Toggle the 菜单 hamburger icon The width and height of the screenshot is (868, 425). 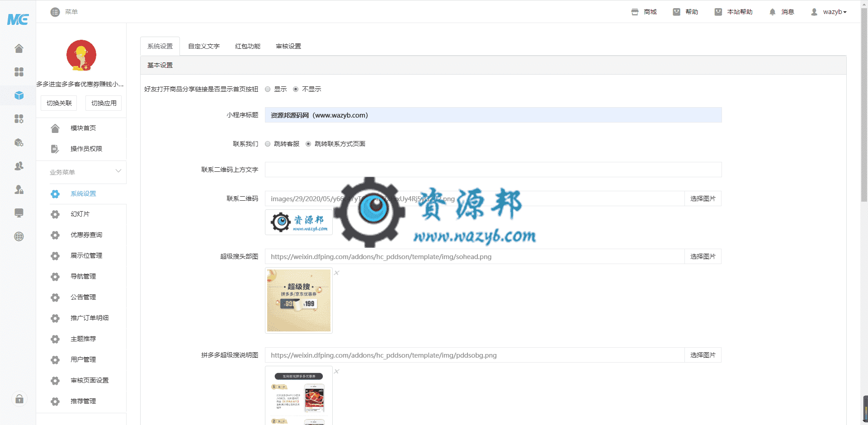(x=55, y=12)
